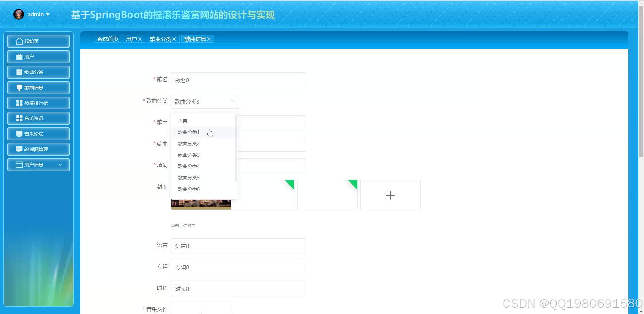
Task: Select 歌曲分类 in the sidebar
Action: point(38,72)
